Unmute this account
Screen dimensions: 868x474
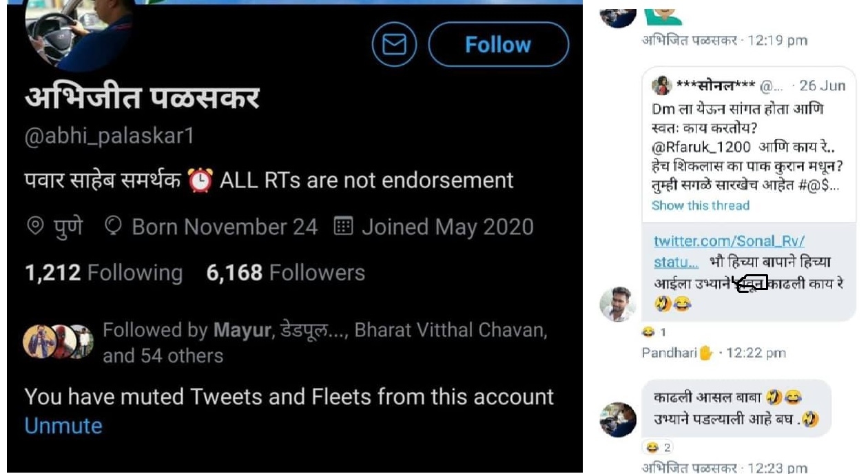[x=63, y=426]
